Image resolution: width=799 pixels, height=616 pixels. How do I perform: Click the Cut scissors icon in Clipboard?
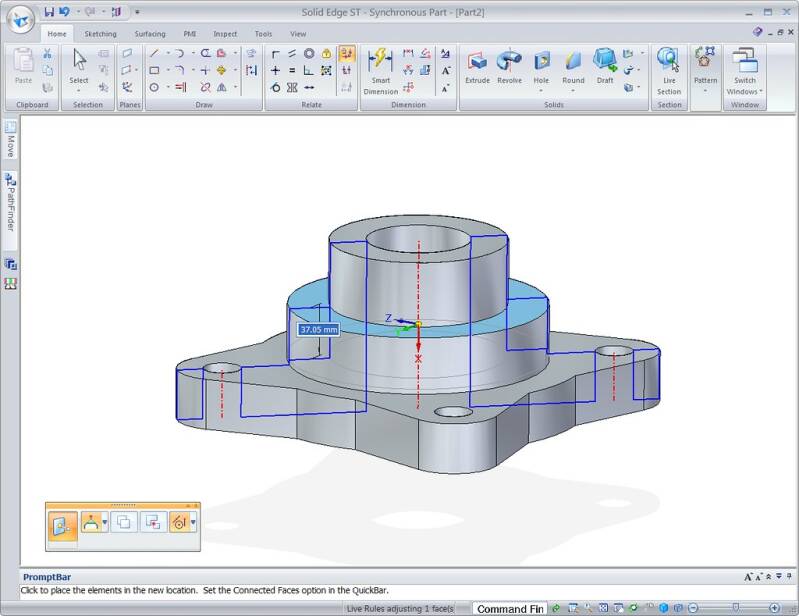pos(47,53)
